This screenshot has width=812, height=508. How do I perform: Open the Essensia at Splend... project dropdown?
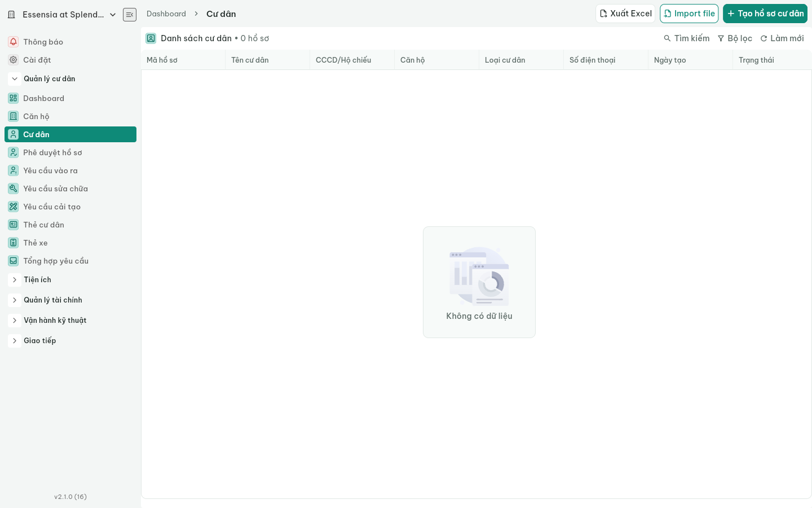(63, 15)
